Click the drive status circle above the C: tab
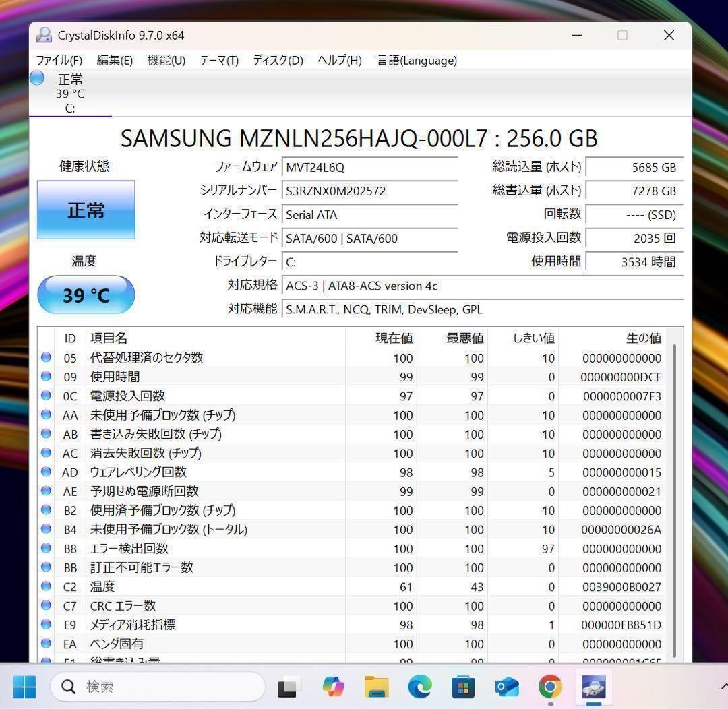The height and width of the screenshot is (709, 728). (37, 78)
